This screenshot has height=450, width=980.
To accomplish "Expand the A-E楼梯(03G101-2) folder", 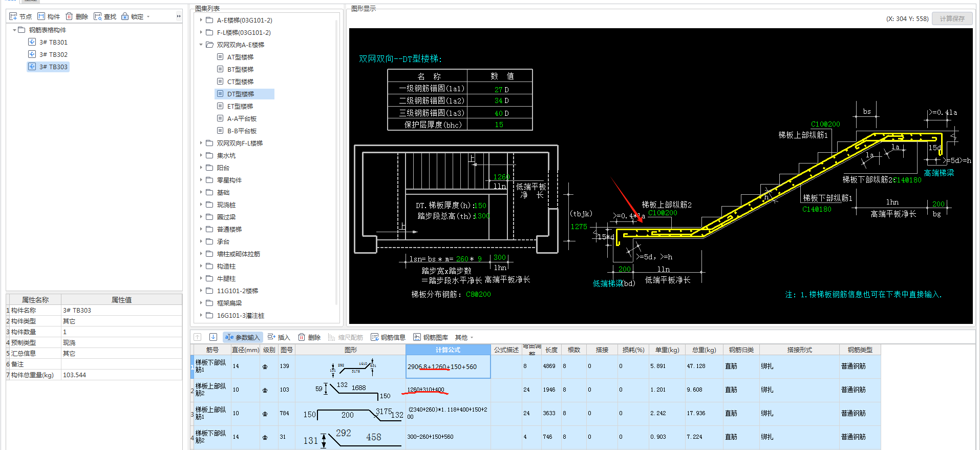I will click(x=201, y=20).
